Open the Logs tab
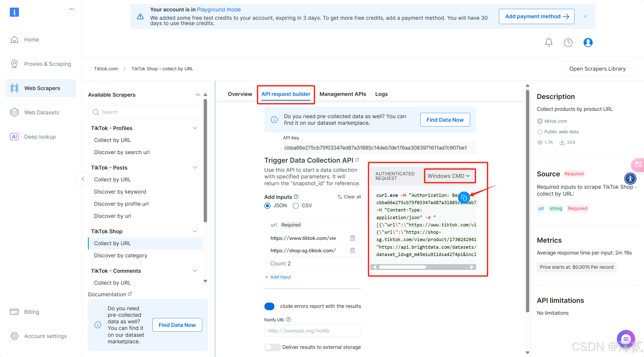The image size is (644, 357). tap(381, 94)
